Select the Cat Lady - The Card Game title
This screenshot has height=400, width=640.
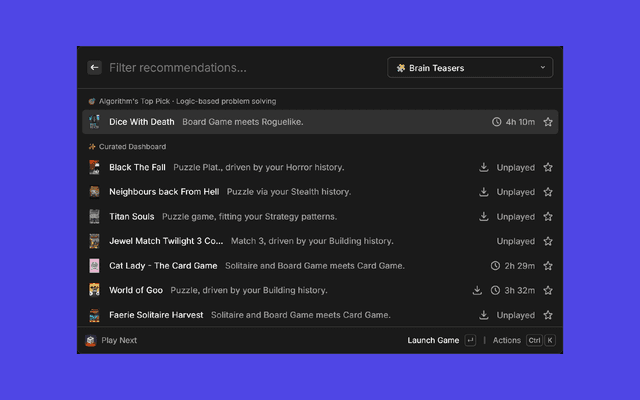coord(163,266)
